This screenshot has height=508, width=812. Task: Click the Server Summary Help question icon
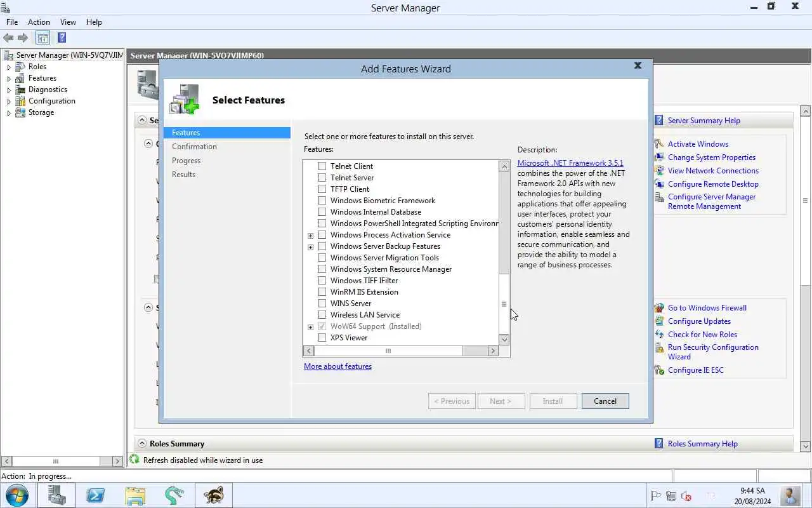pos(659,121)
